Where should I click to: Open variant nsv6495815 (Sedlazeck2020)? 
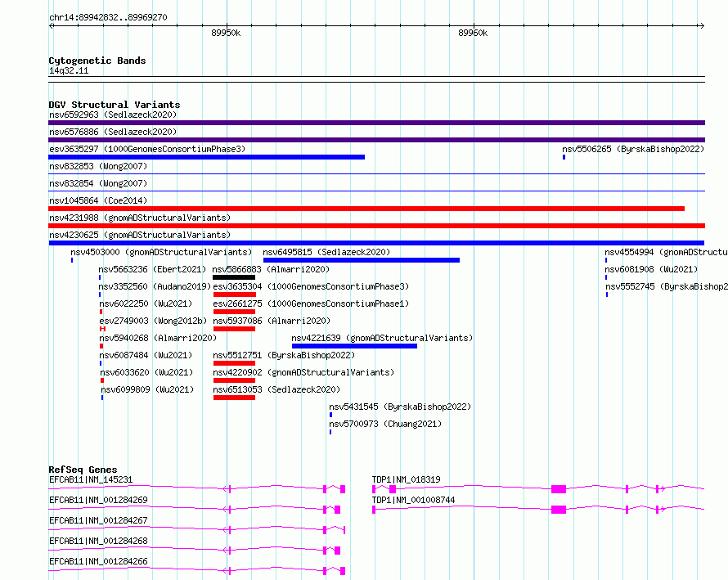[x=326, y=252]
